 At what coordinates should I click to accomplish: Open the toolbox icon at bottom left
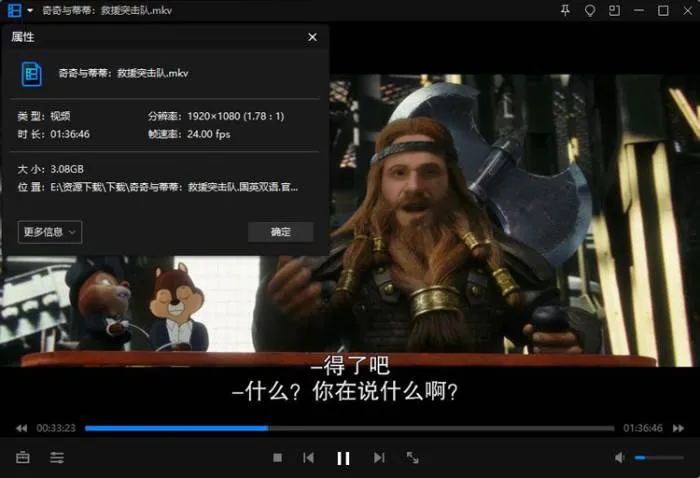tap(23, 458)
